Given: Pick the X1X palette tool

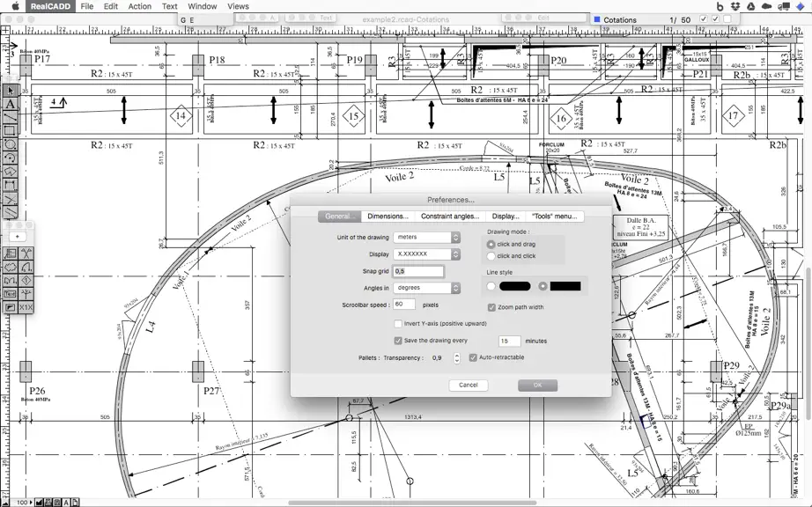Looking at the screenshot, I should pos(26,307).
